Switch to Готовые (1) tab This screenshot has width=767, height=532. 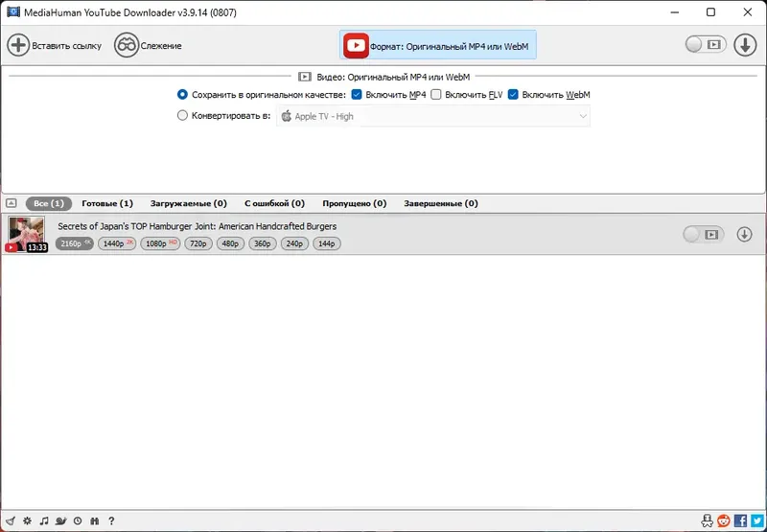click(x=107, y=203)
